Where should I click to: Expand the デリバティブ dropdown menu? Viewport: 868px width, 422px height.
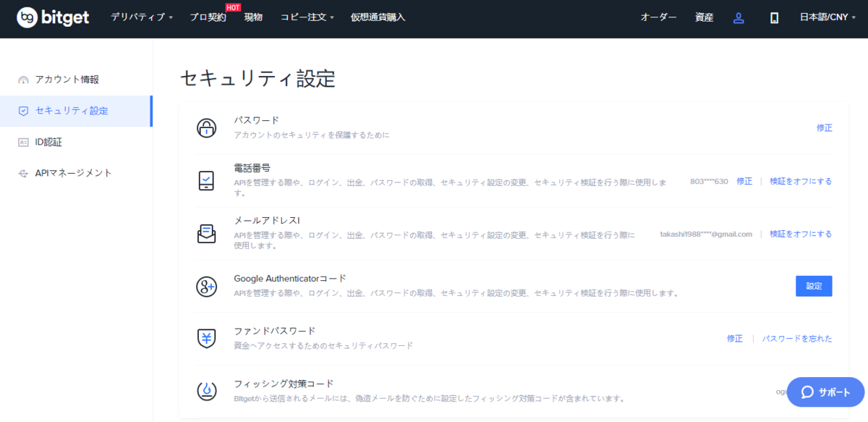142,17
